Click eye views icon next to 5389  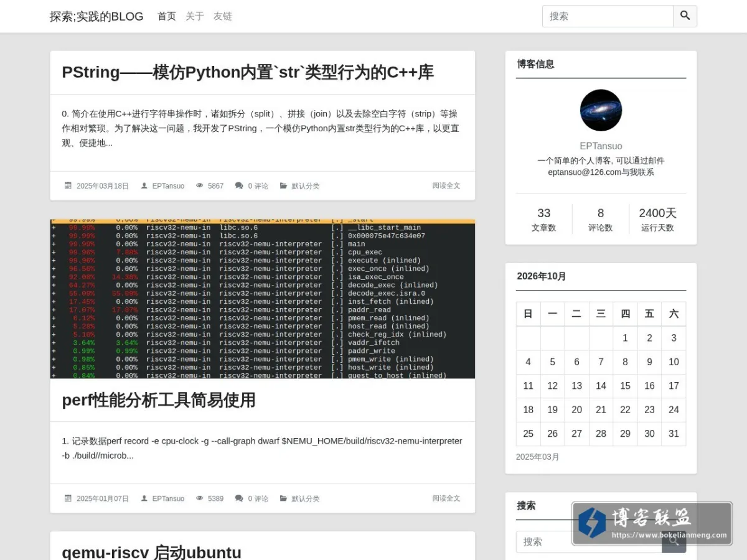200,498
